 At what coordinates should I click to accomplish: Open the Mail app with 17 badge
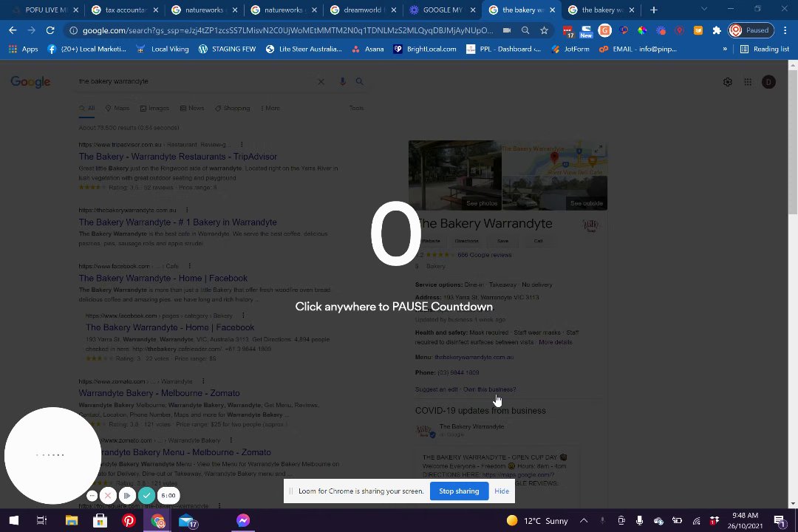click(187, 521)
